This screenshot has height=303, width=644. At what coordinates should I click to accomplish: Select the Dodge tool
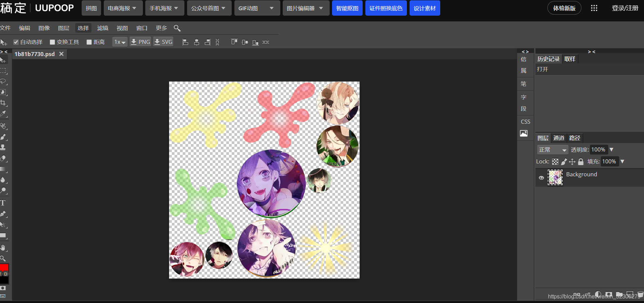(x=3, y=191)
